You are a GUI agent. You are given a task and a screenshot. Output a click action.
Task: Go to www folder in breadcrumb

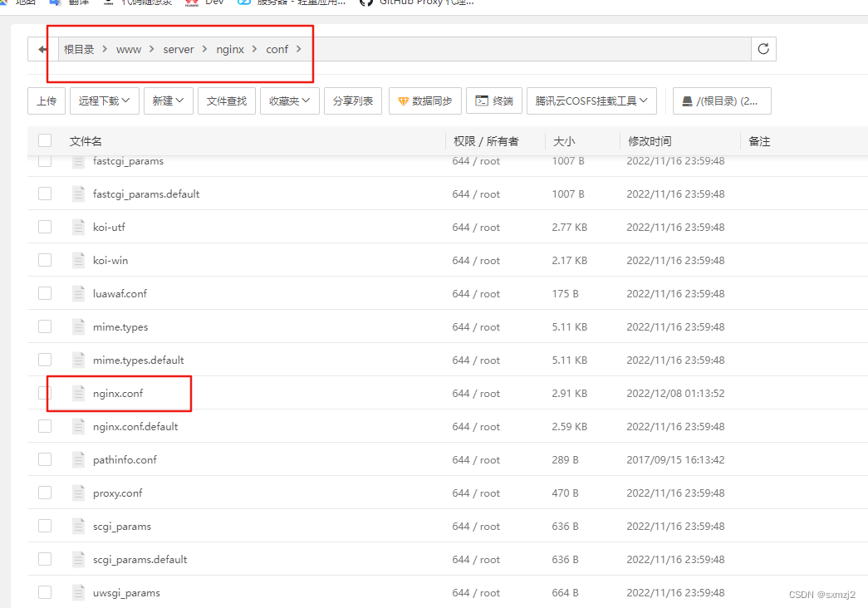coord(129,49)
